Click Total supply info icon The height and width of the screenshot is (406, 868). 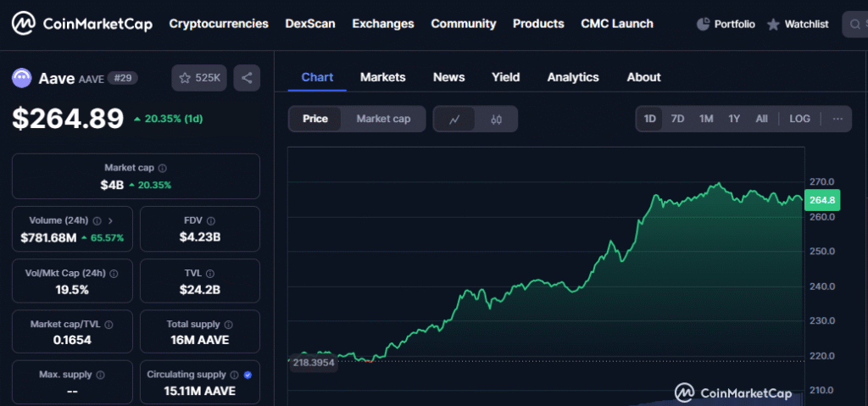(x=229, y=325)
